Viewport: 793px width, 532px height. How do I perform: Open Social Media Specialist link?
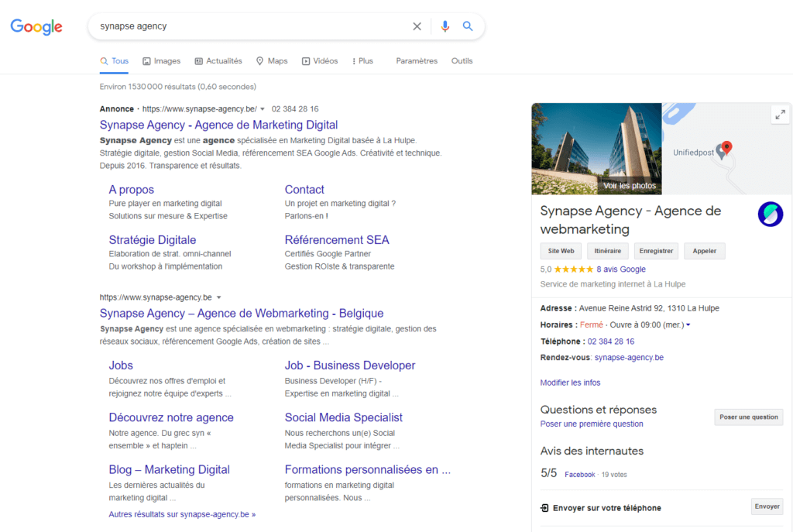[343, 417]
